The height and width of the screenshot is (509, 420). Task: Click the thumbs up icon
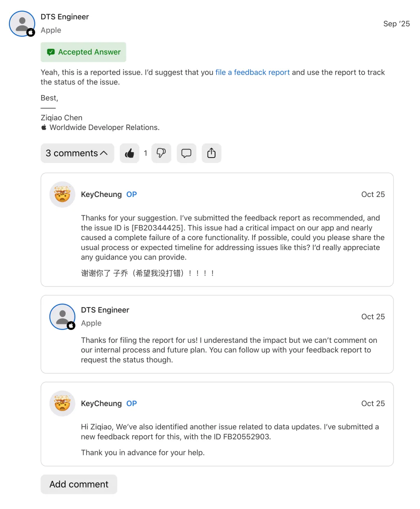point(129,153)
